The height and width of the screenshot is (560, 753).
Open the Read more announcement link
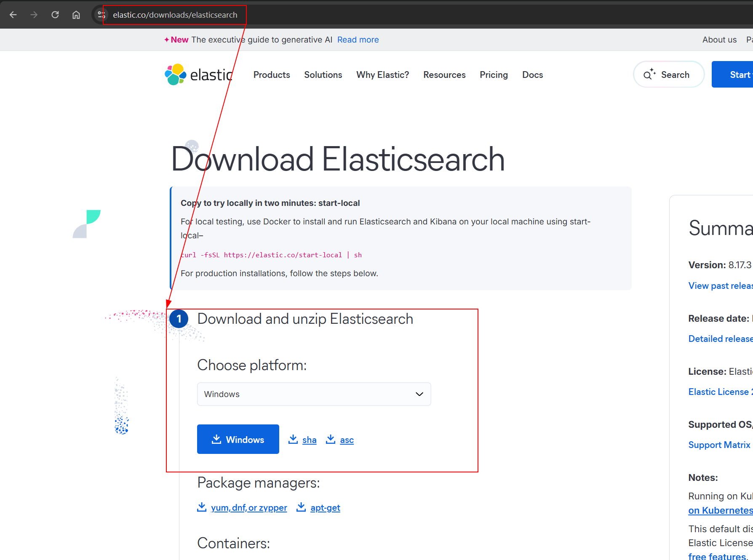click(x=358, y=40)
